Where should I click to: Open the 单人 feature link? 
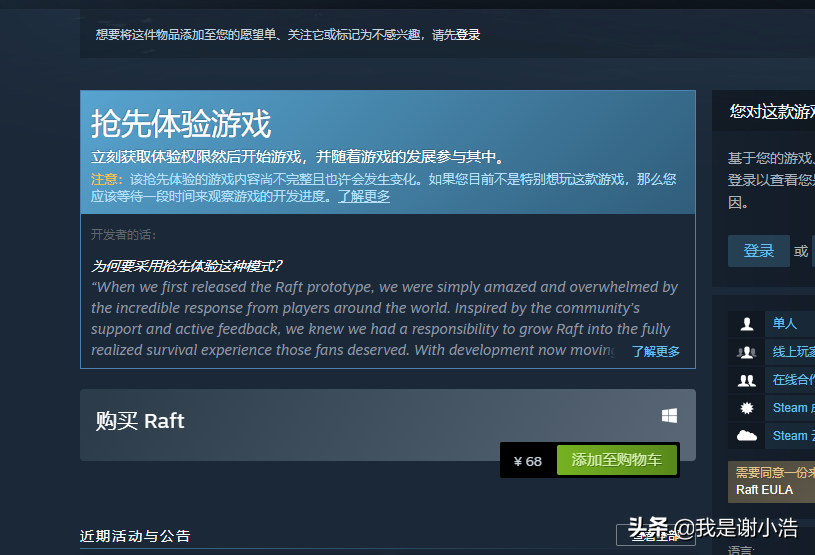tap(785, 324)
